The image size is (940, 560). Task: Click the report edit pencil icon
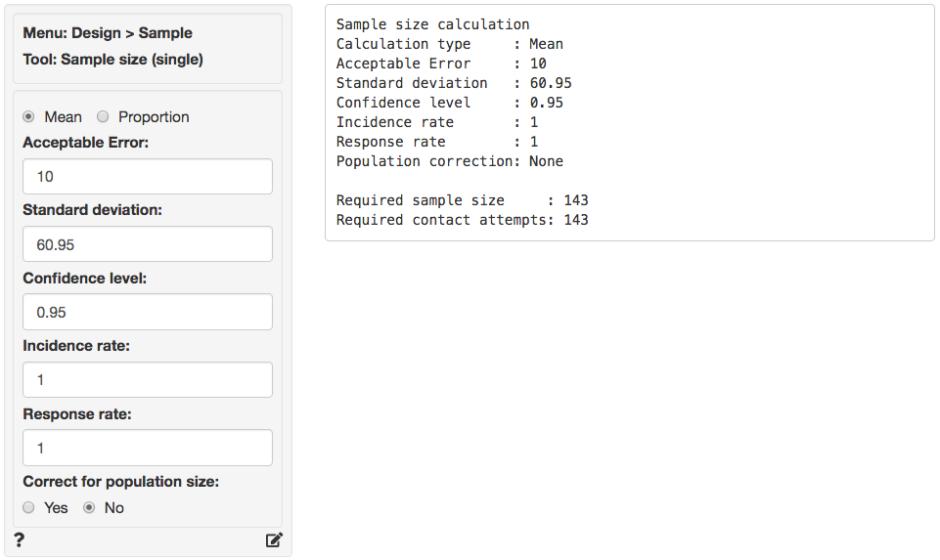pos(274,540)
